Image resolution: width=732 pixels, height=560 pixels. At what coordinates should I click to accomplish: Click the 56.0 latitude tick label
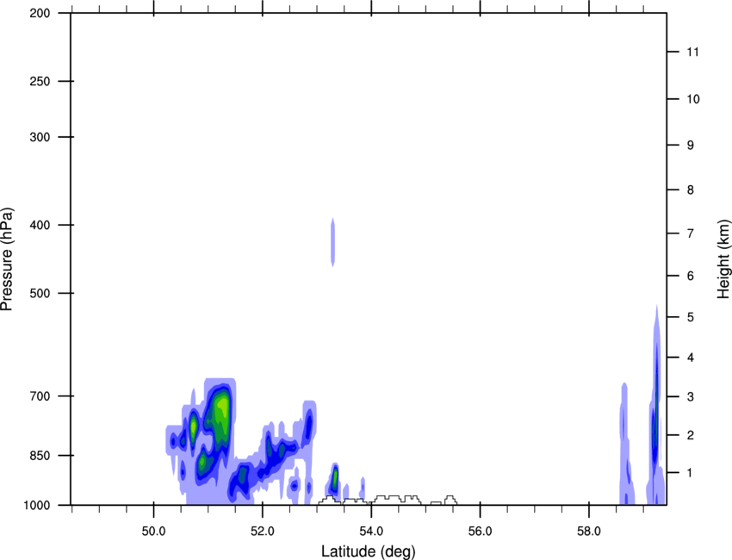[x=480, y=532]
